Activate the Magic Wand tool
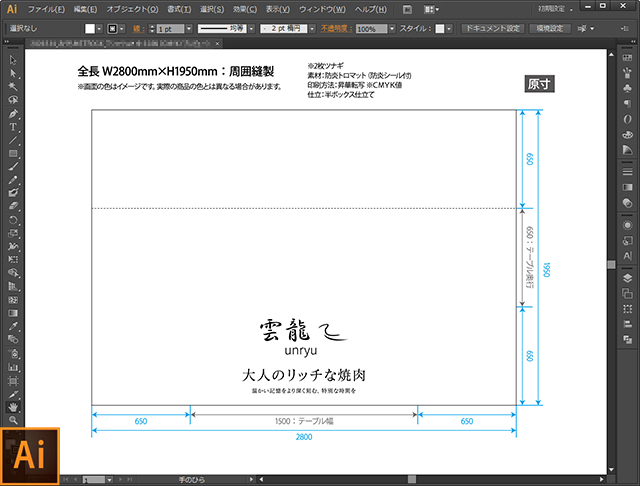 (13, 87)
